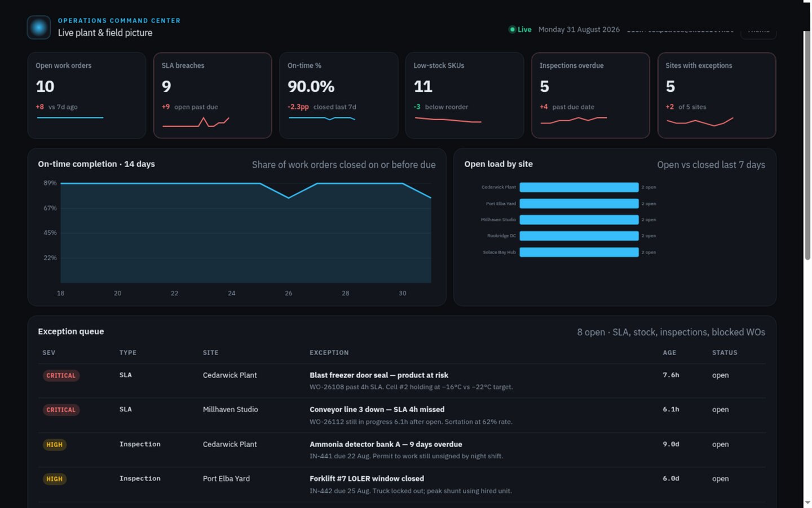Open the Low-stock SKUs KPI card
Viewport: 812px width, 508px height.
(x=465, y=95)
